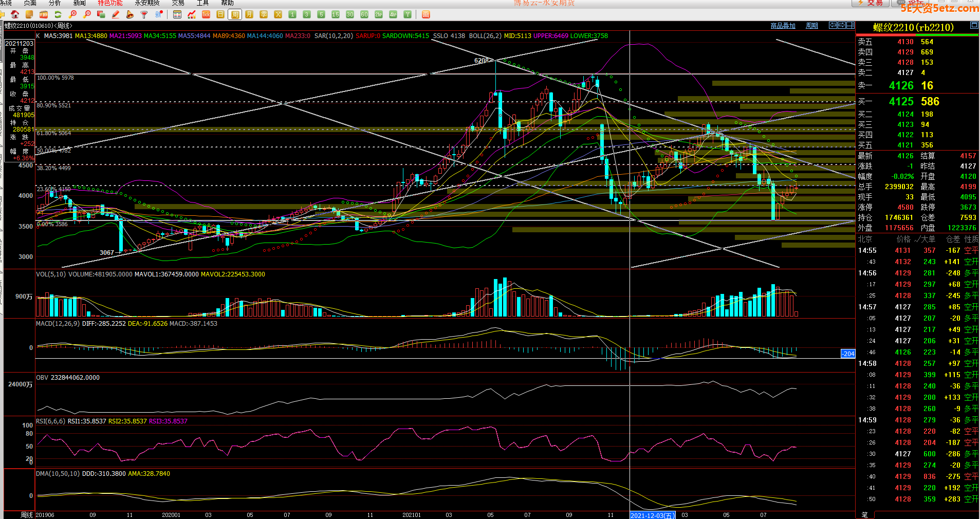Open the funnel filter screener icon
The width and height of the screenshot is (980, 519).
click(x=144, y=14)
